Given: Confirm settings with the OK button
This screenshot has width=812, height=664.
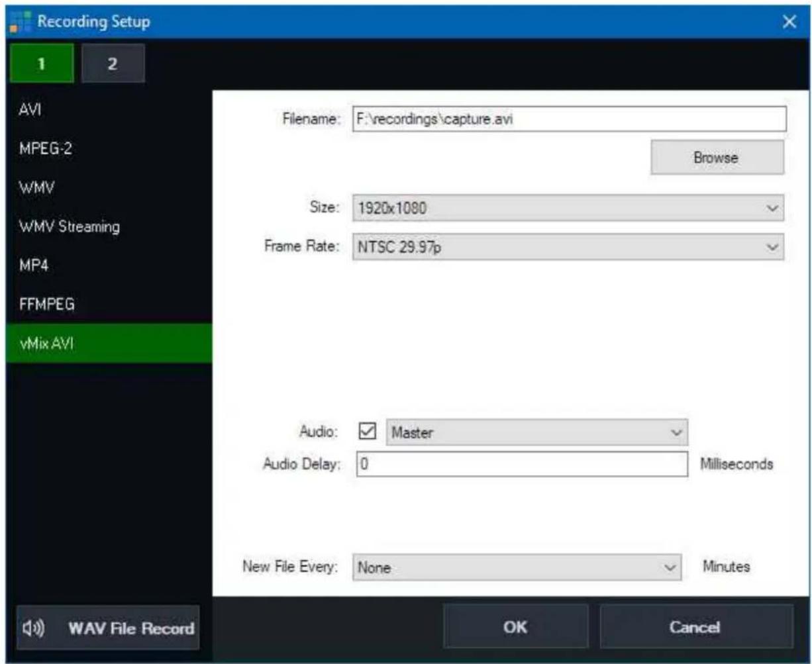Looking at the screenshot, I should pyautogui.click(x=515, y=628).
